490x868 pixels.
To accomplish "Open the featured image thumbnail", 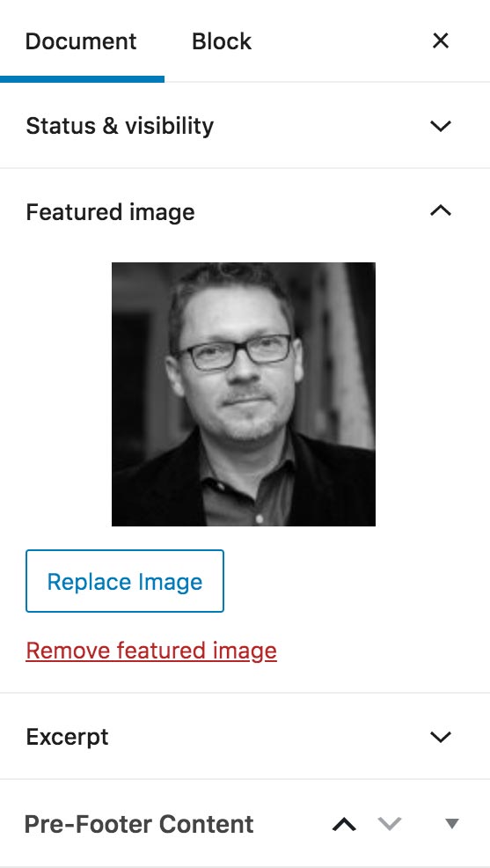I will click(x=244, y=394).
